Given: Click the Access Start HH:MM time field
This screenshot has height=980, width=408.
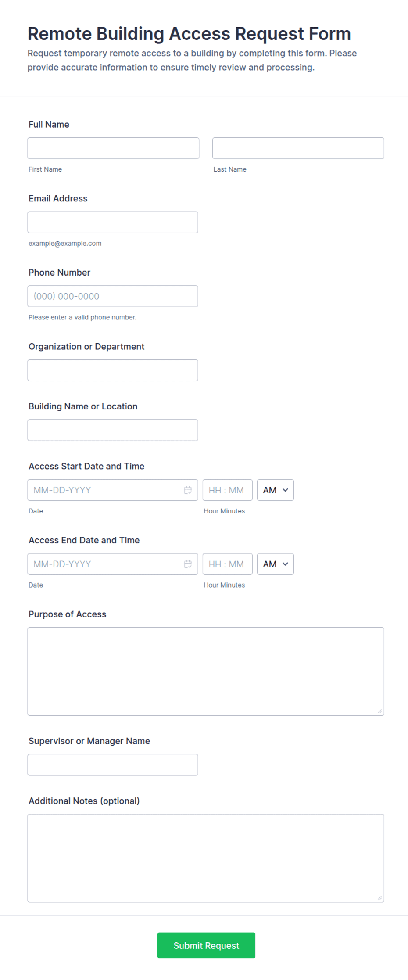Looking at the screenshot, I should click(x=228, y=490).
